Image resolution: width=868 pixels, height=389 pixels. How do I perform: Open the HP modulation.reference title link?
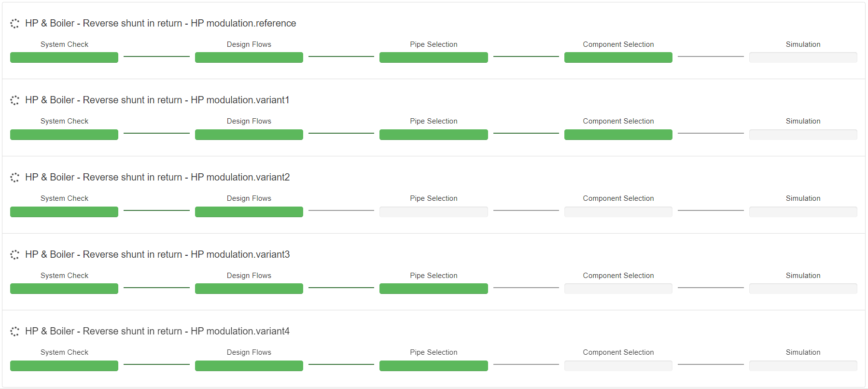(160, 23)
